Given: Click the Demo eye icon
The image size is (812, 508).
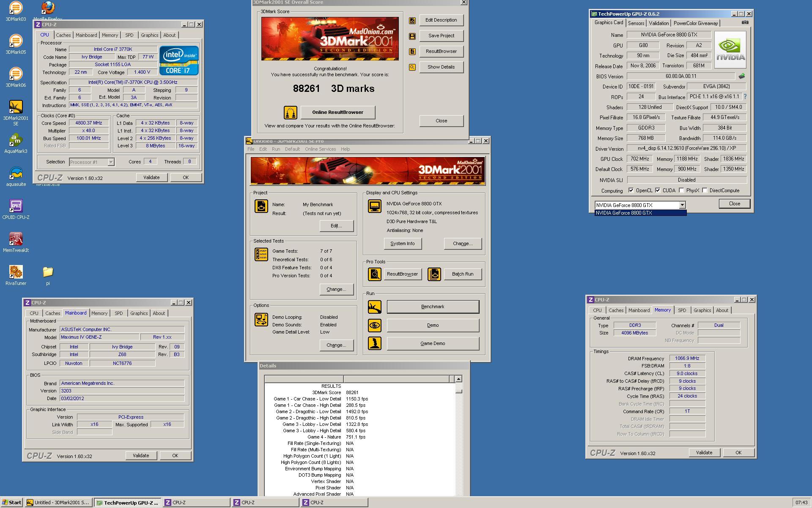Looking at the screenshot, I should [x=375, y=326].
